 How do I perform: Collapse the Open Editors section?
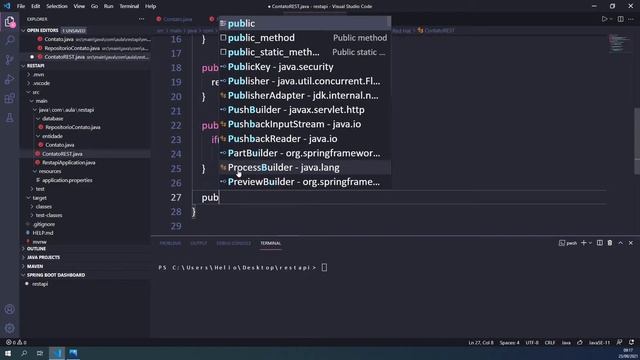[42, 31]
